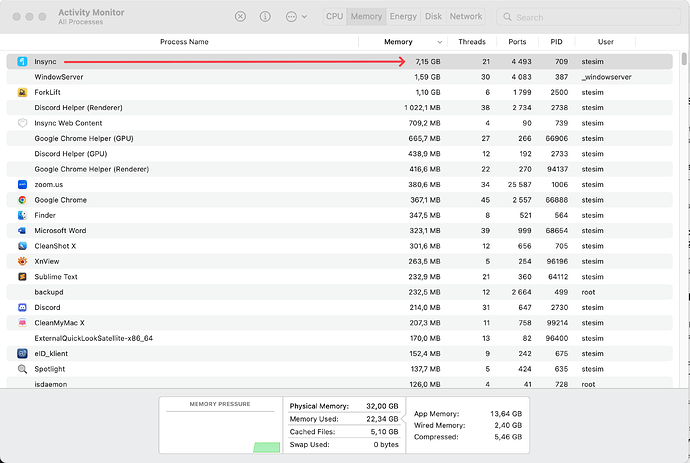Open the process info (i) icon
Image resolution: width=690 pixels, height=463 pixels.
pos(265,17)
